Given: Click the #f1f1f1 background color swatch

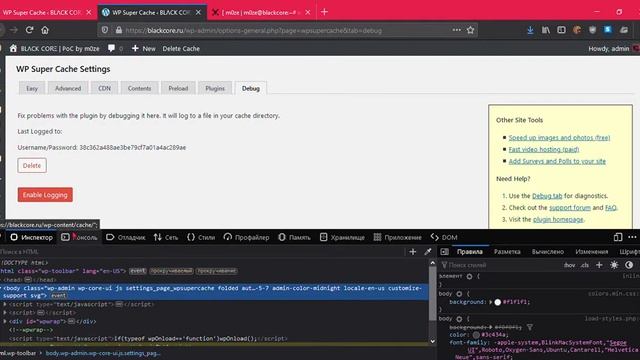Looking at the screenshot, I should coord(498,302).
